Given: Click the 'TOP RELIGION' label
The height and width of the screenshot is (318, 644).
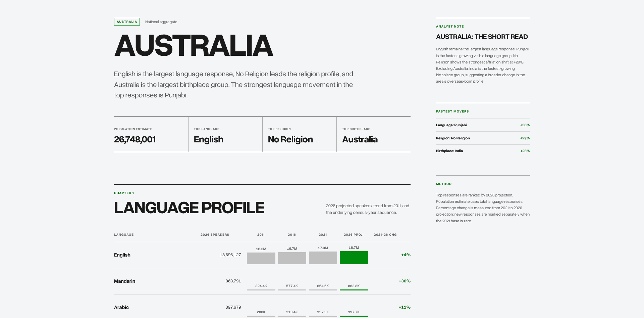Looking at the screenshot, I should (279, 129).
